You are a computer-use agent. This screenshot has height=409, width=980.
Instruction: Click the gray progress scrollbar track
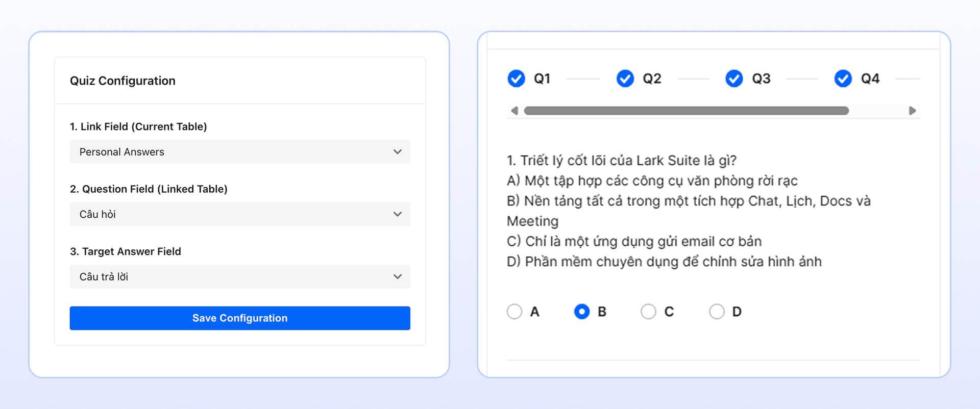point(687,110)
